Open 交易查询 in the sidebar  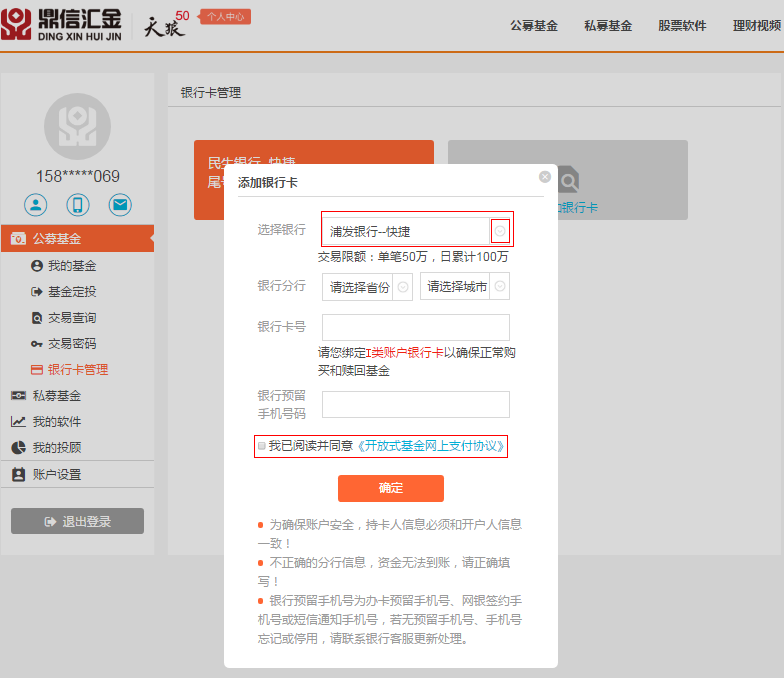coord(72,318)
